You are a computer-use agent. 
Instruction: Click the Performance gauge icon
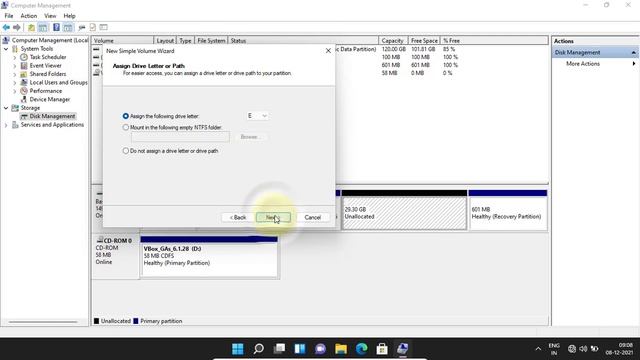(24, 91)
